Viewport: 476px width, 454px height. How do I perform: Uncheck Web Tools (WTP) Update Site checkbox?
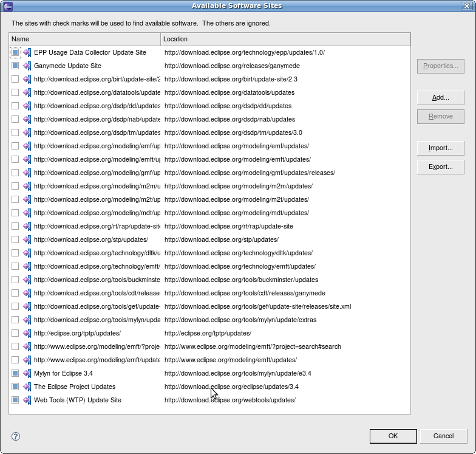click(x=15, y=400)
